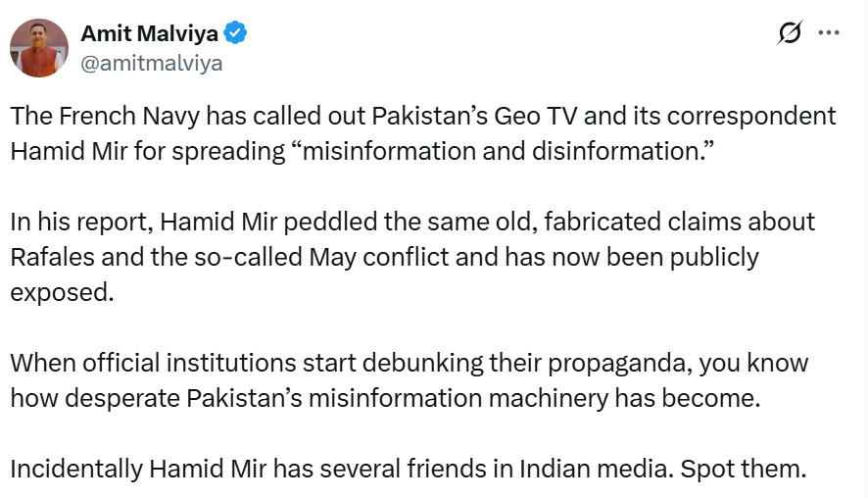Click the blue verified checkmark badge
Viewport: 868px width, 498px height.
[x=236, y=34]
